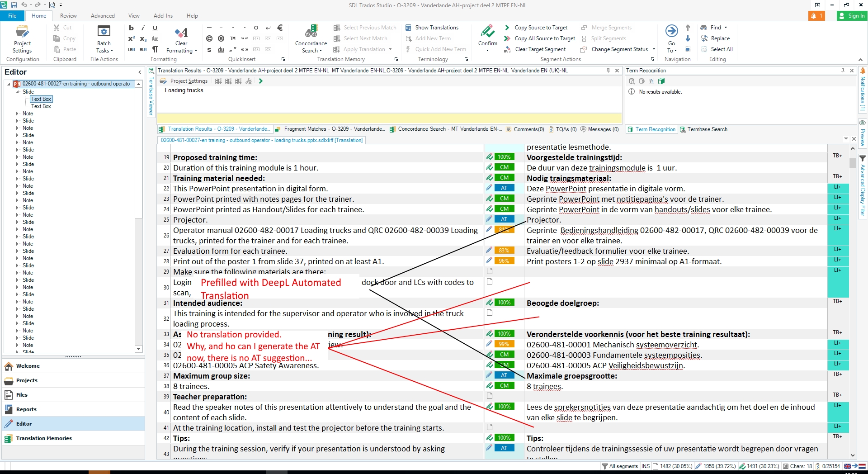Image resolution: width=868 pixels, height=474 pixels.
Task: Open the Go To menu
Action: [671, 39]
